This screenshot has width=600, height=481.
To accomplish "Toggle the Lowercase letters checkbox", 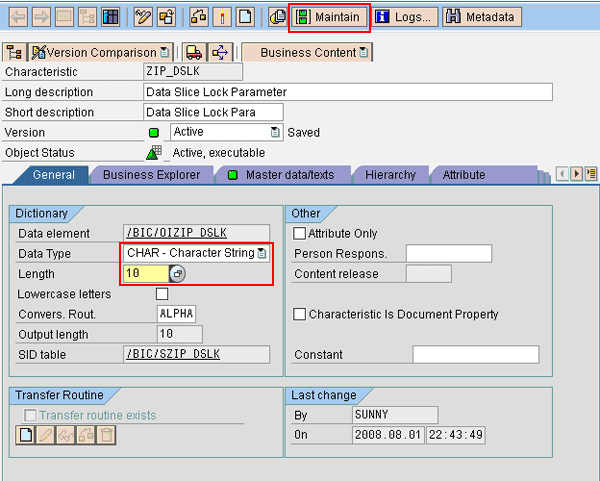I will (162, 294).
